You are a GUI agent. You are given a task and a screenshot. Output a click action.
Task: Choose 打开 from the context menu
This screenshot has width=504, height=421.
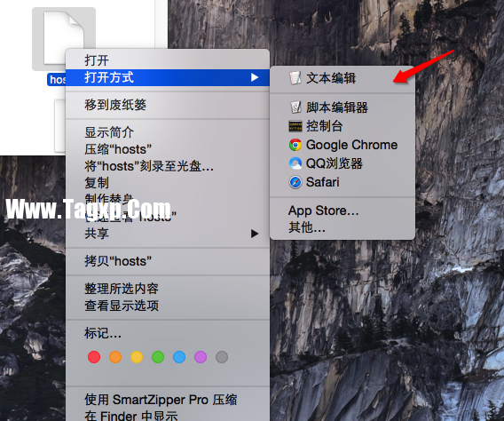167,60
